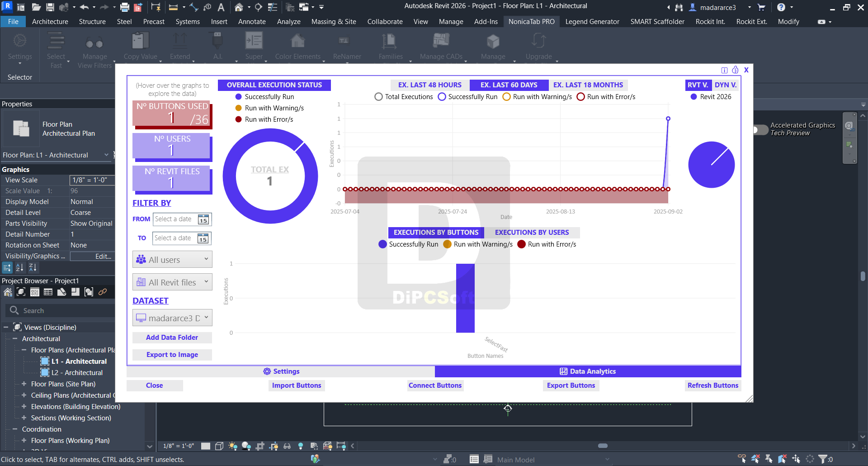Open the Architecture ribbon tab
The width and height of the screenshot is (868, 466).
pos(50,22)
